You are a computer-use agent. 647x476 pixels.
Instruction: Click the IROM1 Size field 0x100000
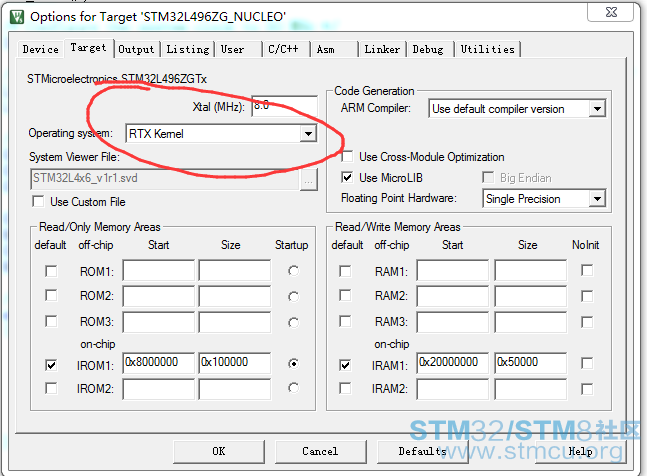tap(235, 363)
